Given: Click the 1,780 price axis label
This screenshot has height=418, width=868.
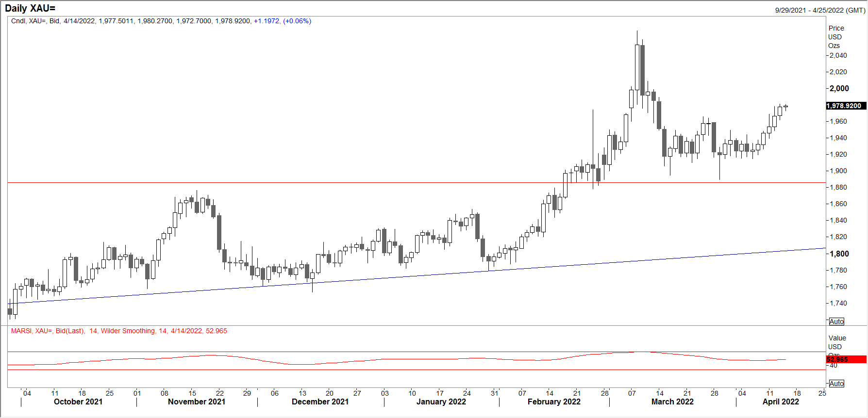Looking at the screenshot, I should pos(838,270).
